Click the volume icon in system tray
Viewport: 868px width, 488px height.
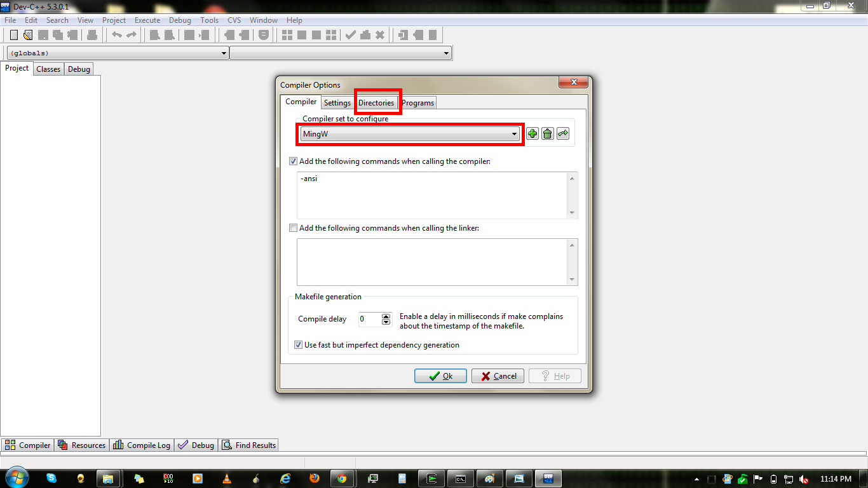pyautogui.click(x=804, y=479)
